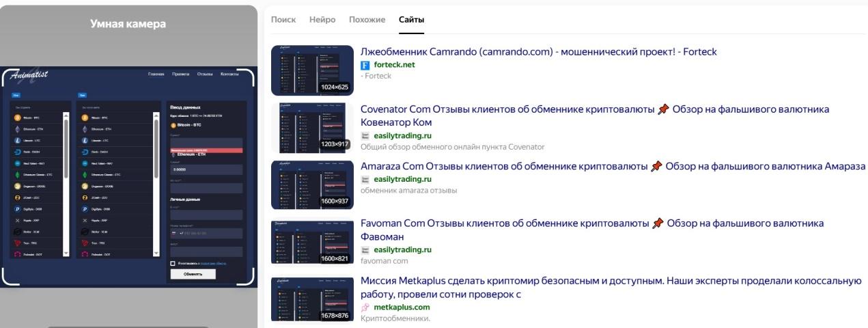This screenshot has height=328, width=868.
Task: Select Bitcoin - BTC icon in the receive list
Action: (x=85, y=118)
